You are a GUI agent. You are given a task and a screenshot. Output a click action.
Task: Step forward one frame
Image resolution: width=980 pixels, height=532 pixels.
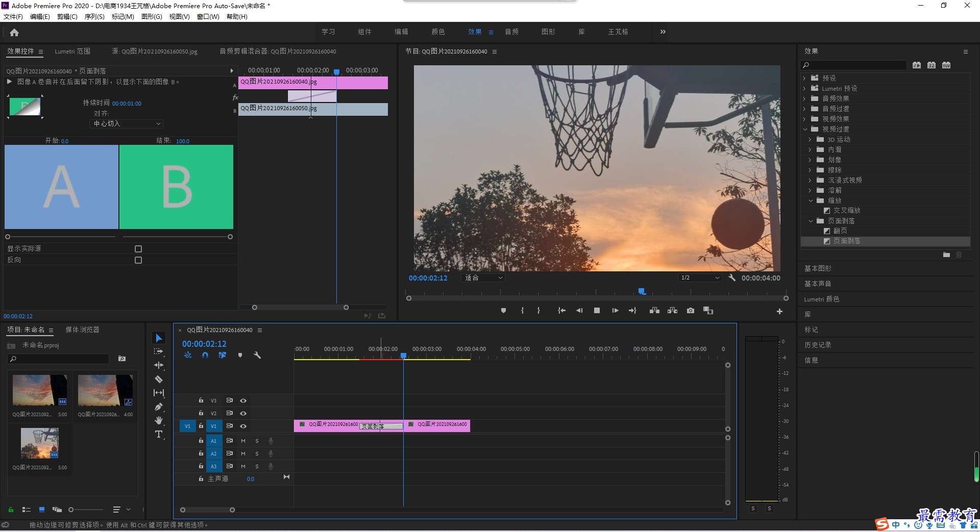pos(615,311)
